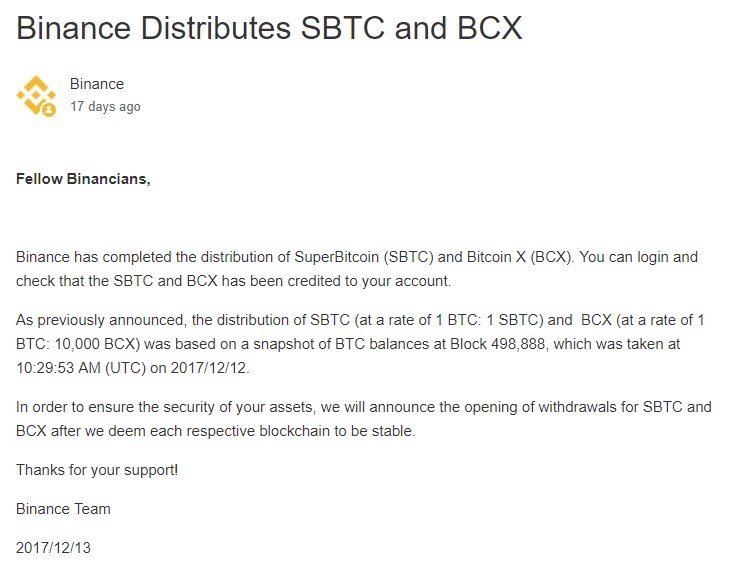Click 'credited to your account' phrase

pyautogui.click(x=369, y=281)
